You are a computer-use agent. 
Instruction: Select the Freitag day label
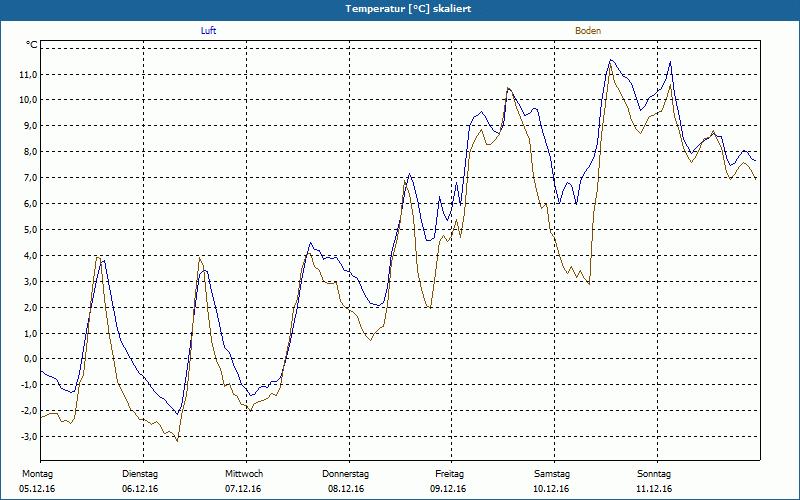tap(449, 474)
